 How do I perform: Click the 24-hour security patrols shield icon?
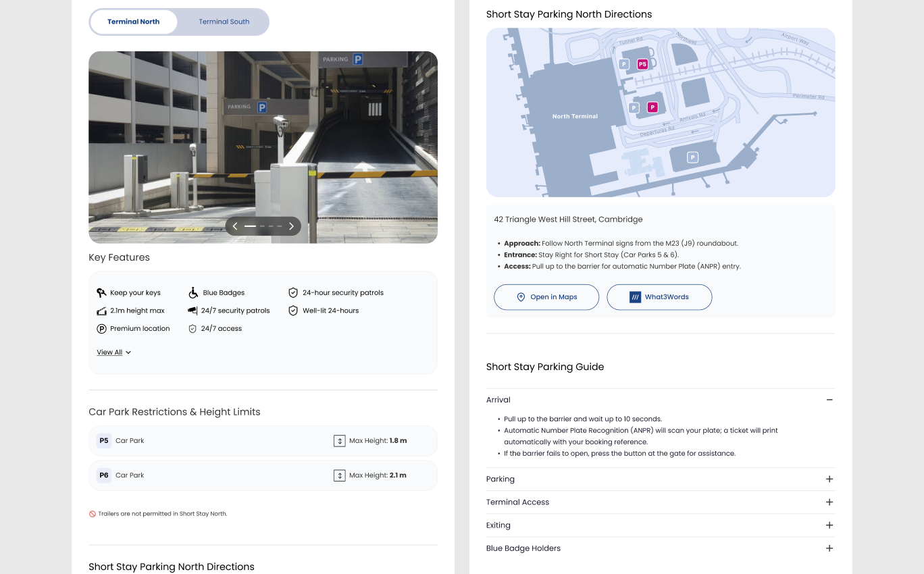tap(293, 292)
